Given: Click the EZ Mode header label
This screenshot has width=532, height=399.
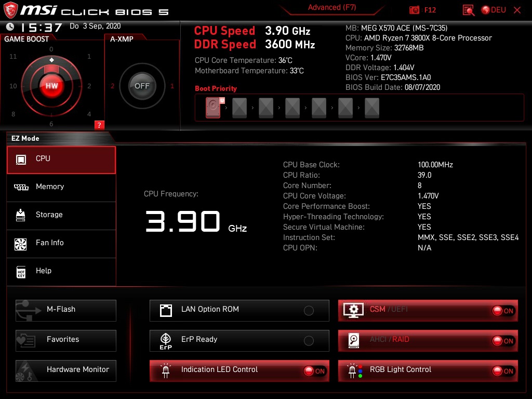Looking at the screenshot, I should [25, 138].
